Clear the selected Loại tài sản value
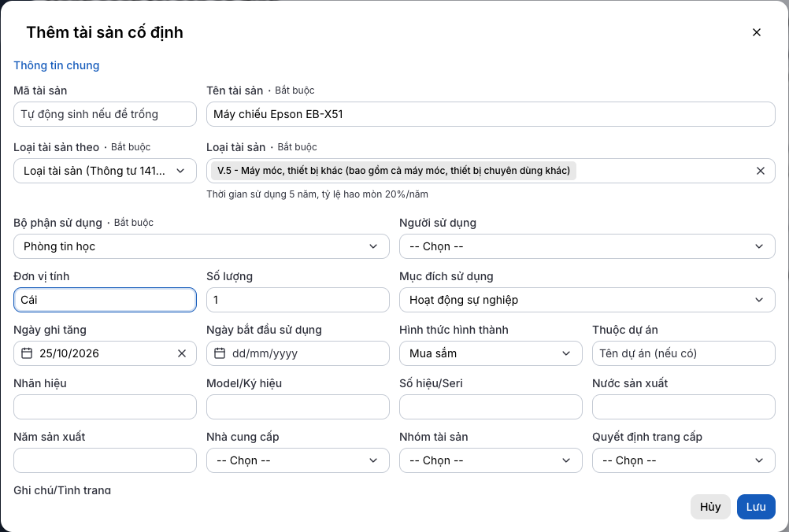The width and height of the screenshot is (789, 532). 761,171
